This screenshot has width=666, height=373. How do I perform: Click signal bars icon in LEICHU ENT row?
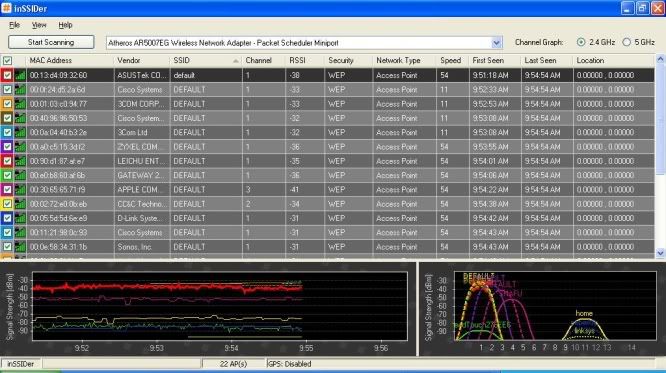(20, 161)
